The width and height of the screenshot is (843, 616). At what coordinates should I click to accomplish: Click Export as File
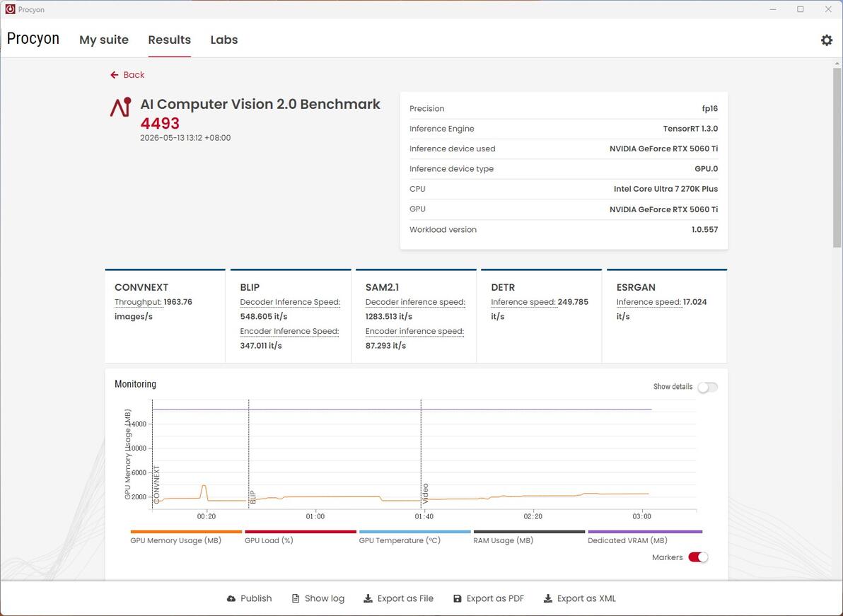[x=399, y=598]
